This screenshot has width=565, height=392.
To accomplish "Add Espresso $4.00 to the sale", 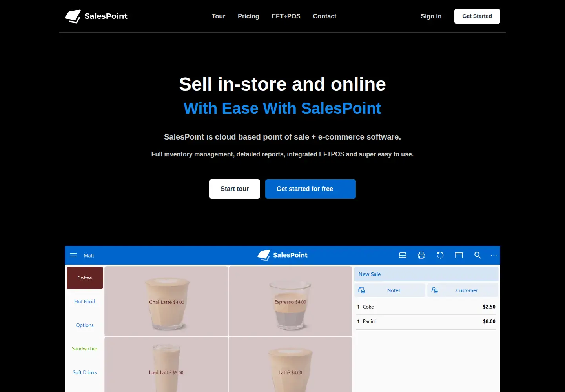I will pos(290,301).
